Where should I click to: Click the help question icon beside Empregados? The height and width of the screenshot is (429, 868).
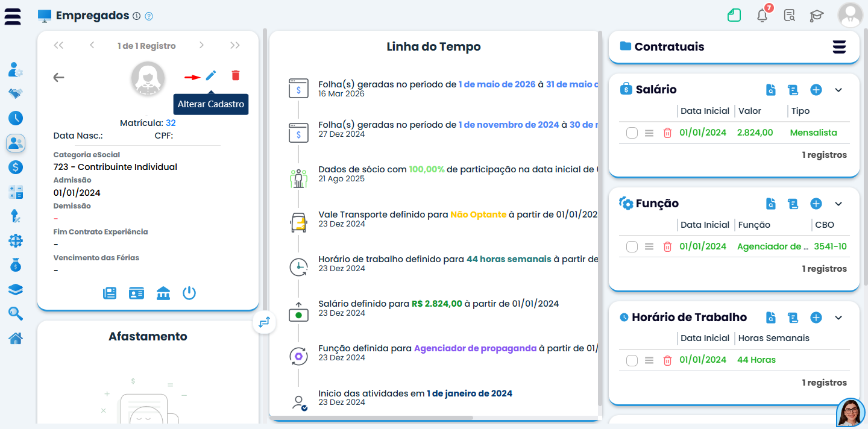tap(149, 16)
